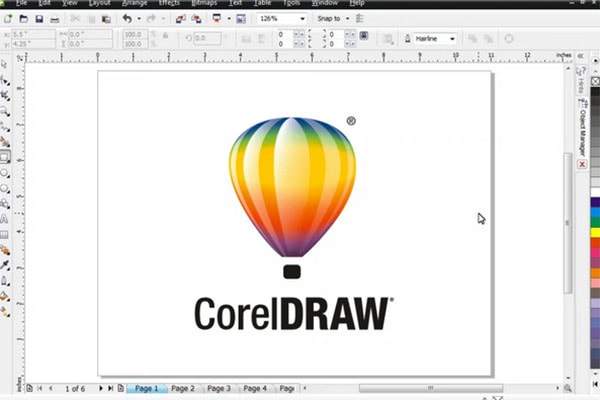The height and width of the screenshot is (400, 600).
Task: Select the Basic Shapes tool in the toolbox
Action: [x=5, y=204]
